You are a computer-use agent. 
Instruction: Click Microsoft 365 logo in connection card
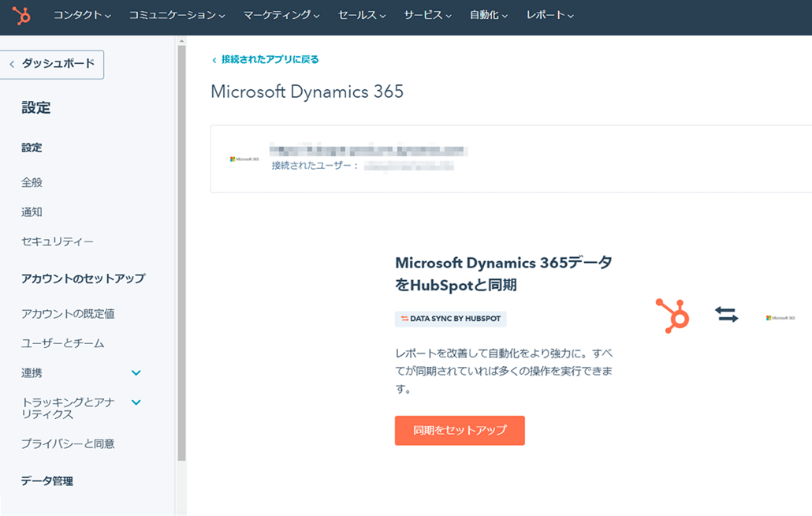244,159
